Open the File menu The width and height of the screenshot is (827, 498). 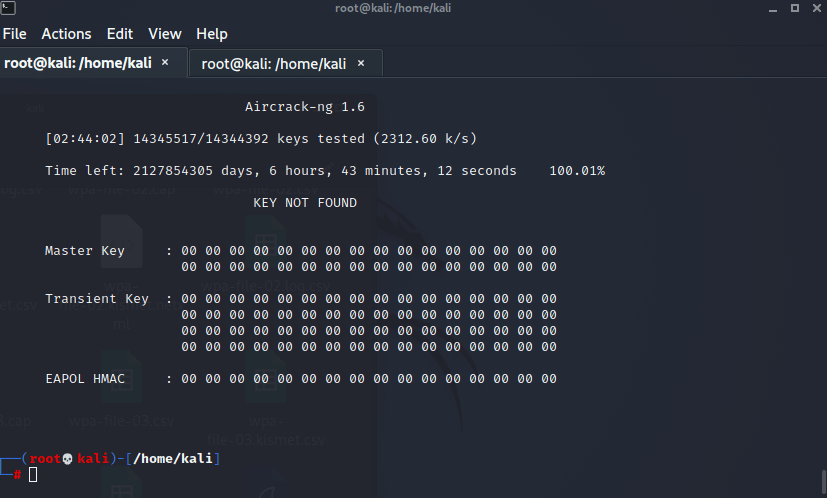point(14,34)
